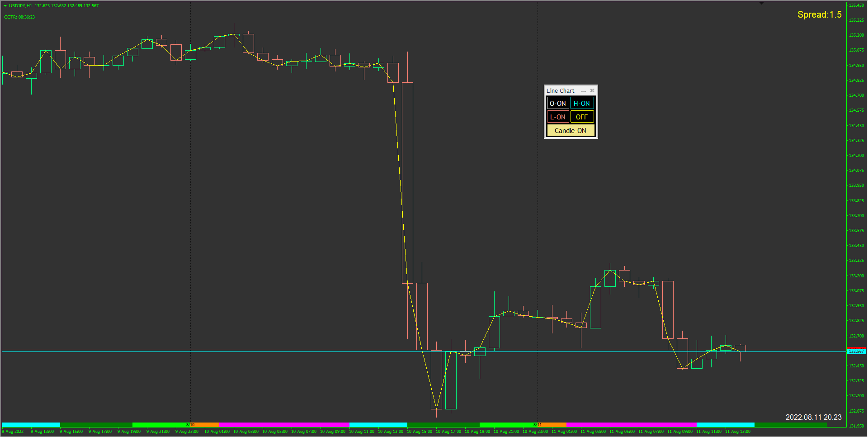Close the Line Chart panel
The image size is (868, 437).
tap(592, 90)
